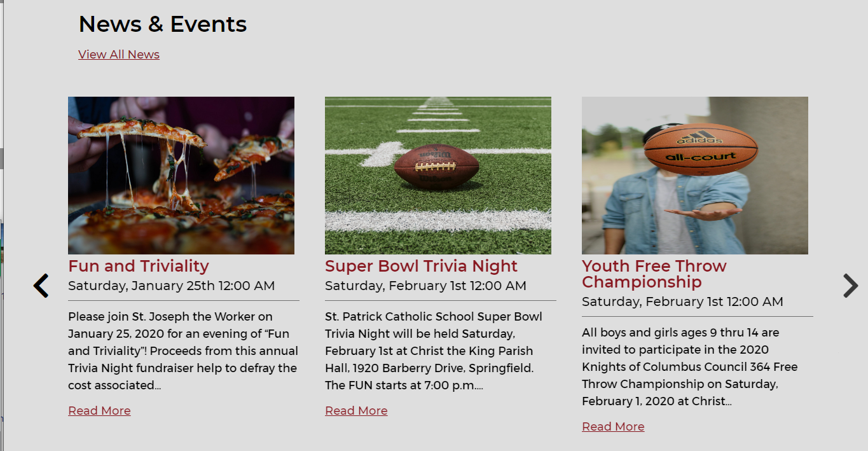This screenshot has width=868, height=451.
Task: Select the Saturday, January 25th date line
Action: tap(172, 286)
